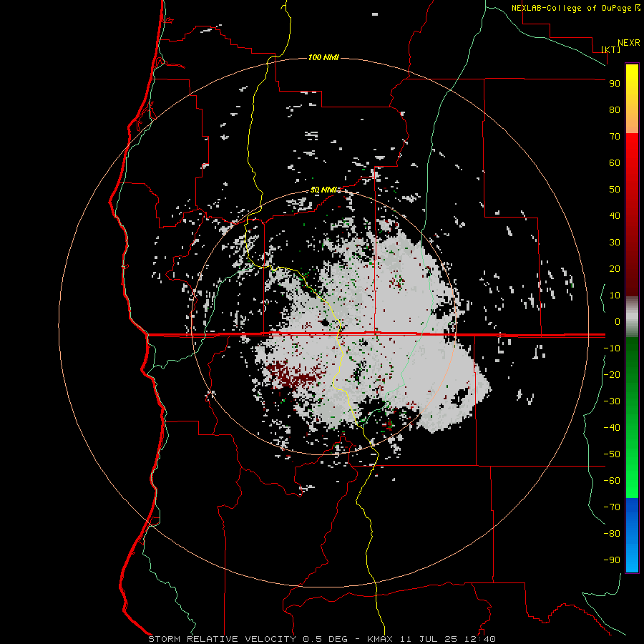Click the positive "90" scale value
This screenshot has height=644, width=644.
615,84
